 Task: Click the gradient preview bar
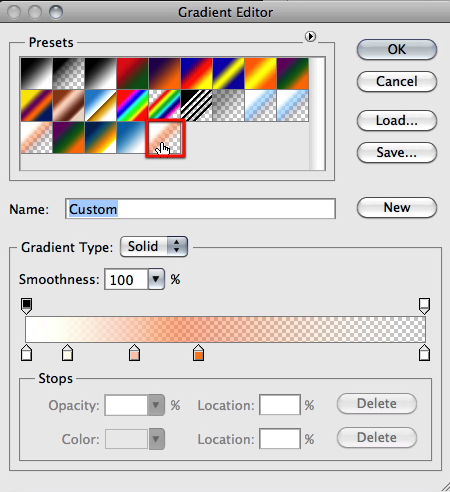point(225,329)
